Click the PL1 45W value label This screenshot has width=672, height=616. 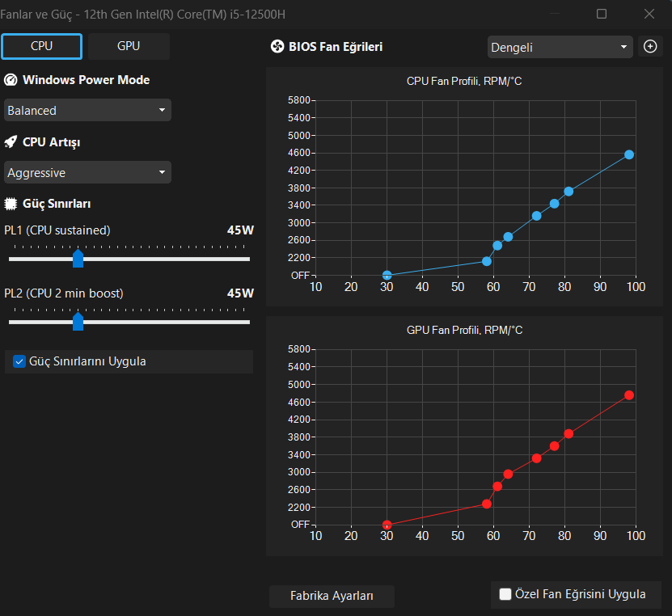point(240,230)
